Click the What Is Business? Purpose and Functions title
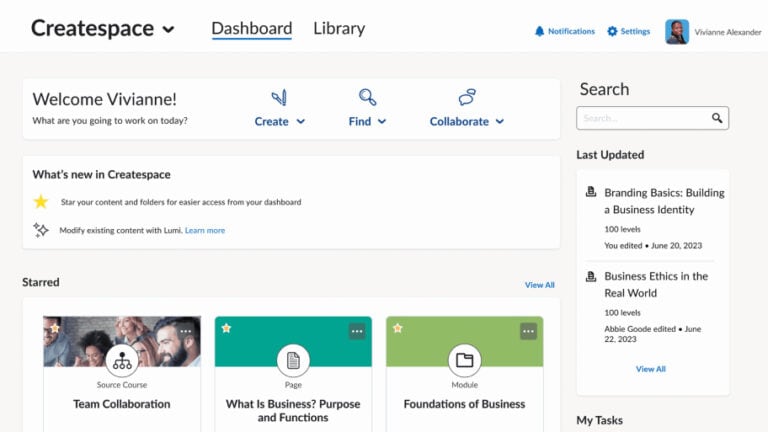 pyautogui.click(x=293, y=410)
